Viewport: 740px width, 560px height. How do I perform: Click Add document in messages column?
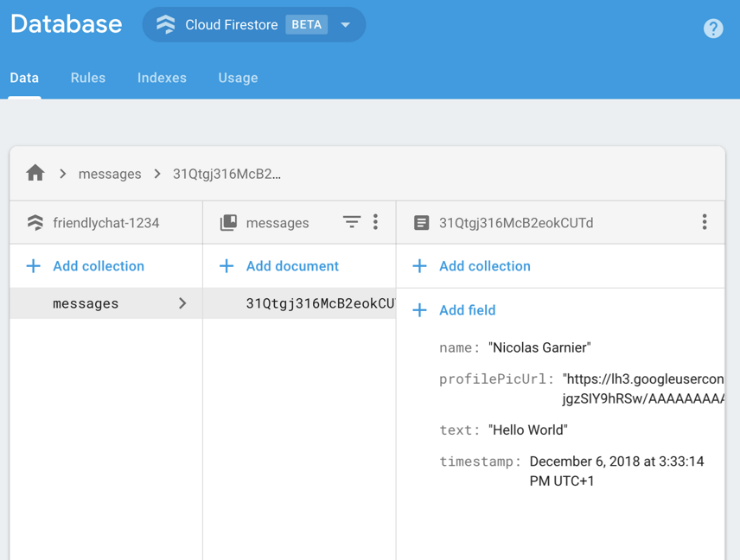(291, 266)
